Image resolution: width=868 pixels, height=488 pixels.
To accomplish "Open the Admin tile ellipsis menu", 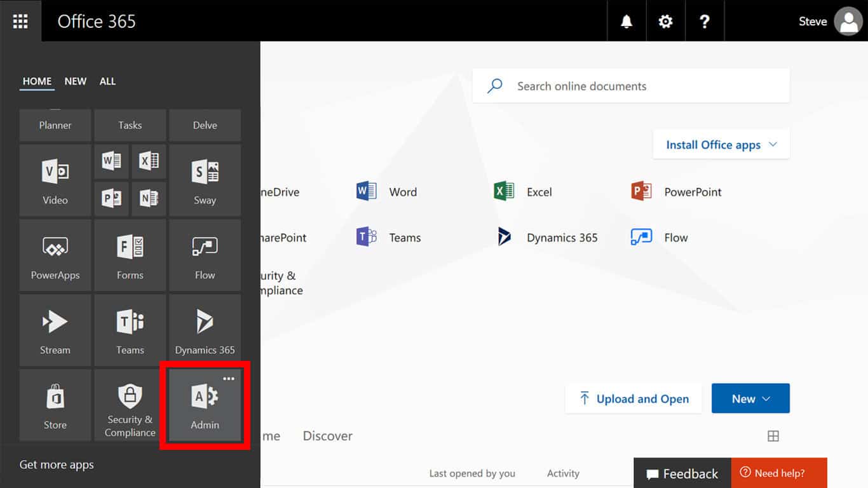I will (x=229, y=379).
